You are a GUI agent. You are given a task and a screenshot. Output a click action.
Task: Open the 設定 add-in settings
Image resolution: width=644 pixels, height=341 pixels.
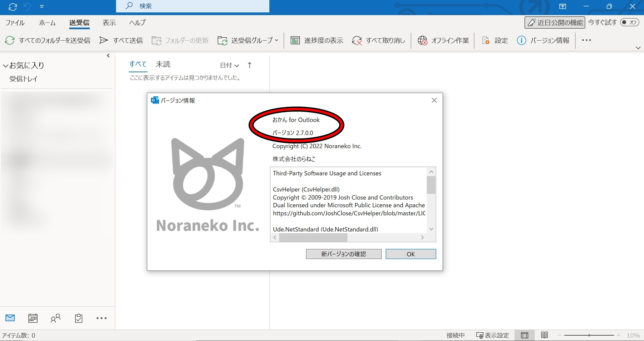(x=495, y=41)
